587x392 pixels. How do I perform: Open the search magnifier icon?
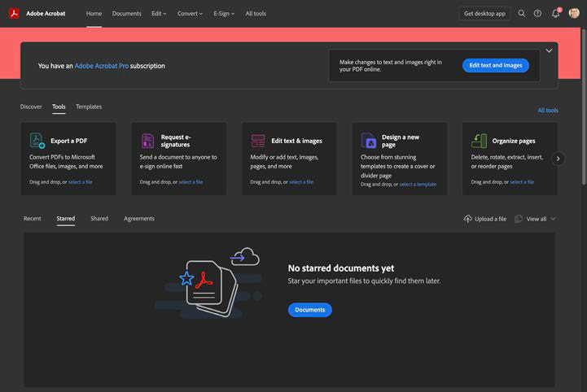click(x=522, y=14)
